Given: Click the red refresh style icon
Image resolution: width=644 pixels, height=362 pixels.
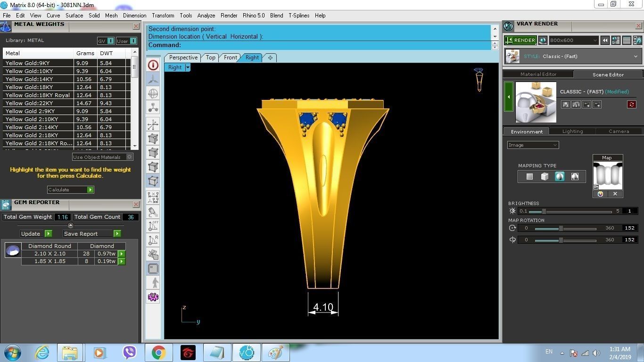Looking at the screenshot, I should click(x=632, y=104).
